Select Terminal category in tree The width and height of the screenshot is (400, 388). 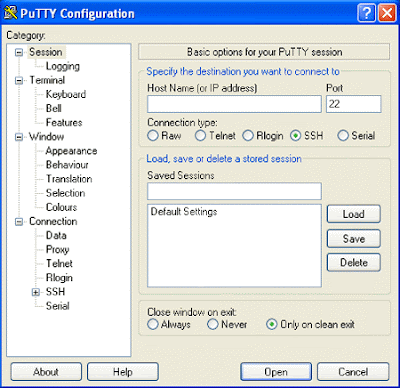point(47,80)
